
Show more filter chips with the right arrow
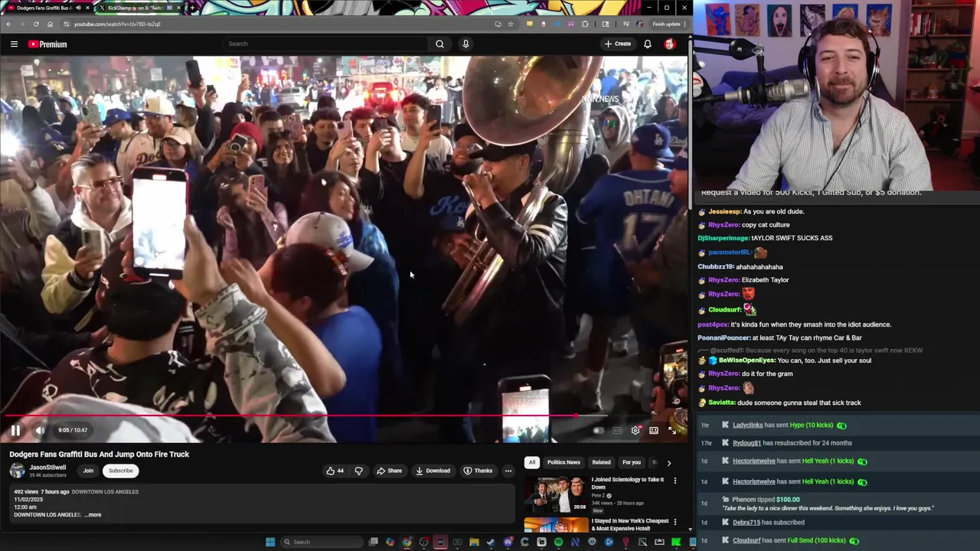(668, 462)
